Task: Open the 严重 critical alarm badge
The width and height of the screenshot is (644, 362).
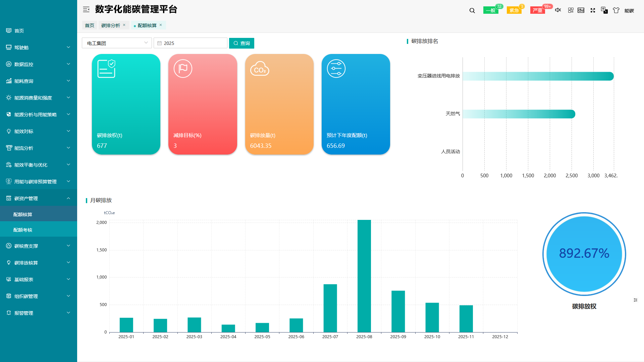Action: (x=537, y=10)
